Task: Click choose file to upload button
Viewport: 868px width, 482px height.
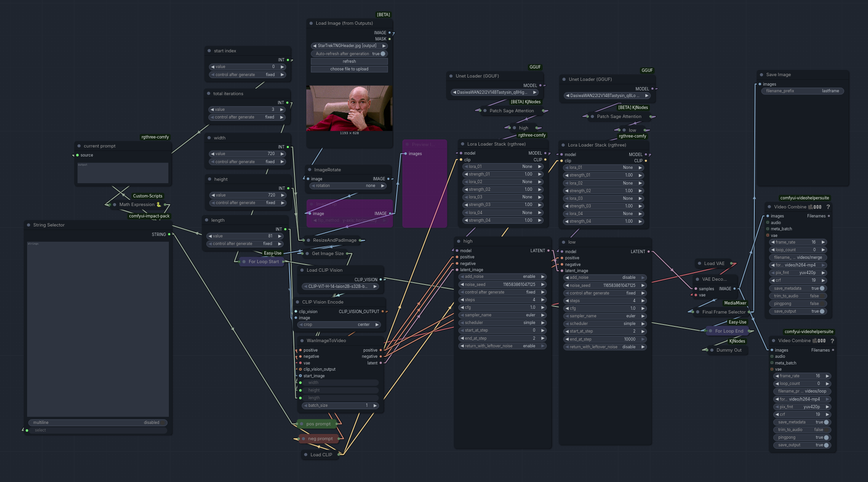Action: 349,69
